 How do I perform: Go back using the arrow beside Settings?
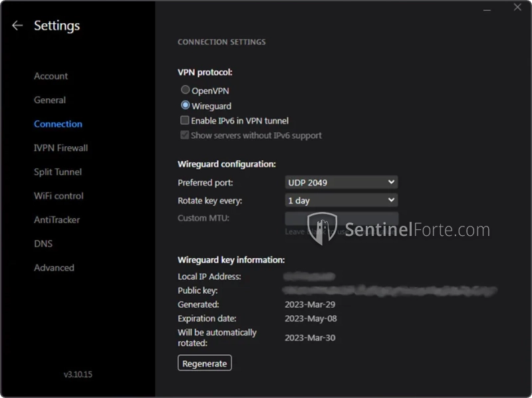[17, 25]
